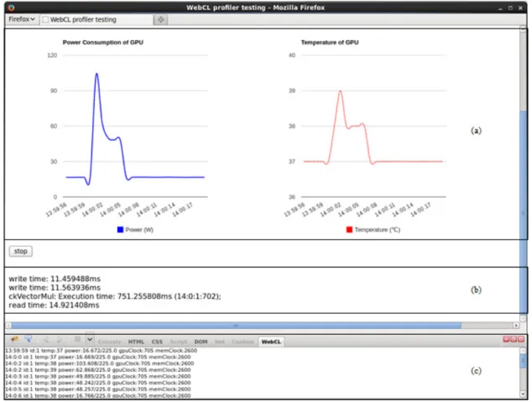Screen dimensions: 532x402
Task: Switch to the Console panel tab
Action: pos(109,342)
